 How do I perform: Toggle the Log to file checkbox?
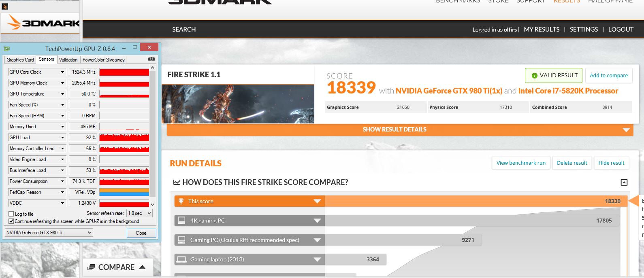tap(11, 214)
